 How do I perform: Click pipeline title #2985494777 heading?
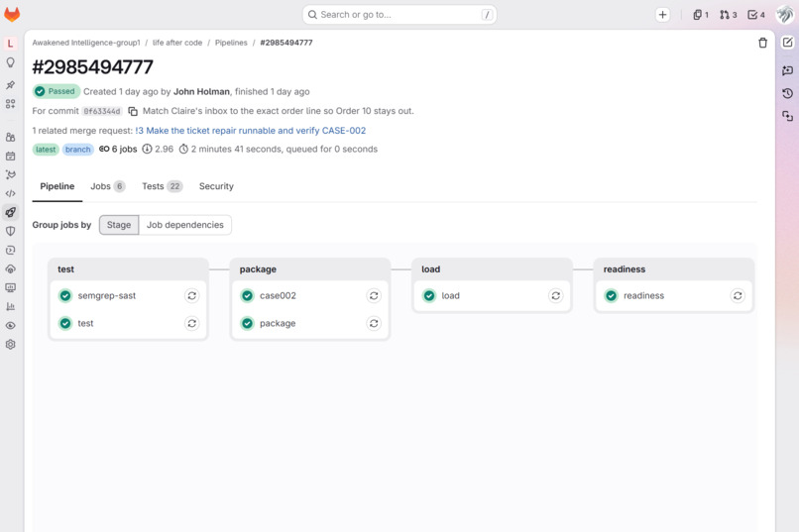click(93, 67)
